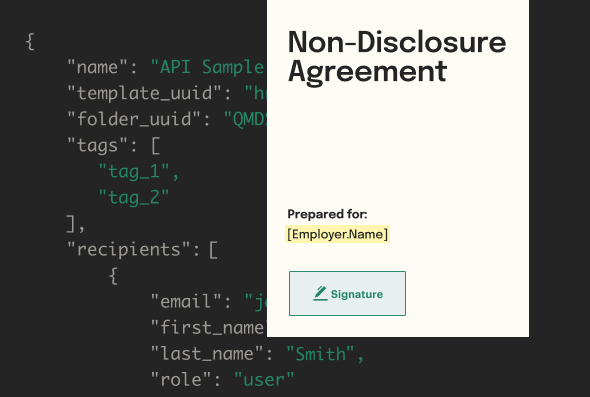
Task: Click the "tags" key in code
Action: 97,146
